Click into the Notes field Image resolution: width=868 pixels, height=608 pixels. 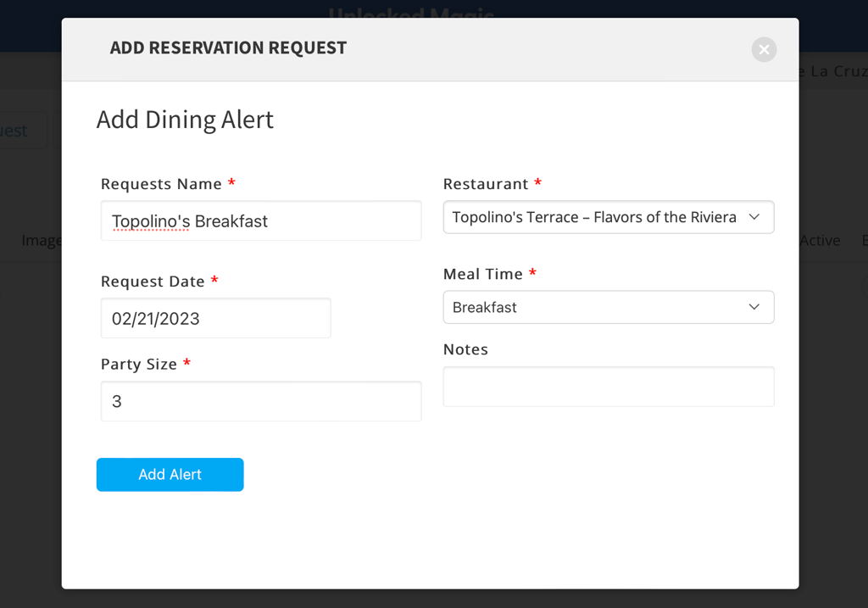point(608,387)
